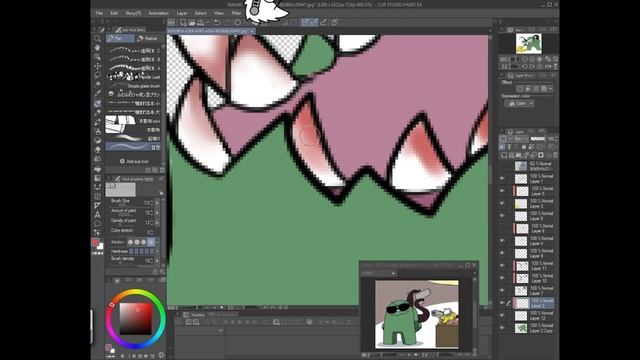Image resolution: width=640 pixels, height=360 pixels.
Task: Click the Save icon in top toolbar
Action: click(x=201, y=22)
